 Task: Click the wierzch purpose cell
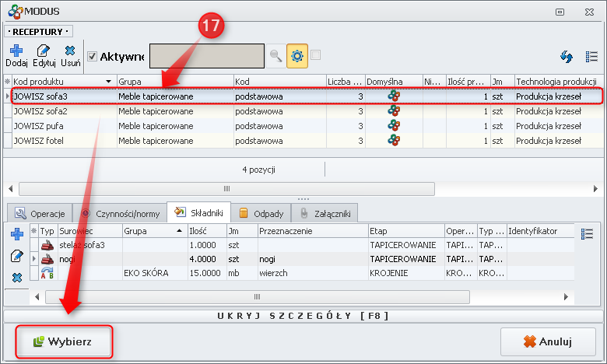(x=313, y=273)
